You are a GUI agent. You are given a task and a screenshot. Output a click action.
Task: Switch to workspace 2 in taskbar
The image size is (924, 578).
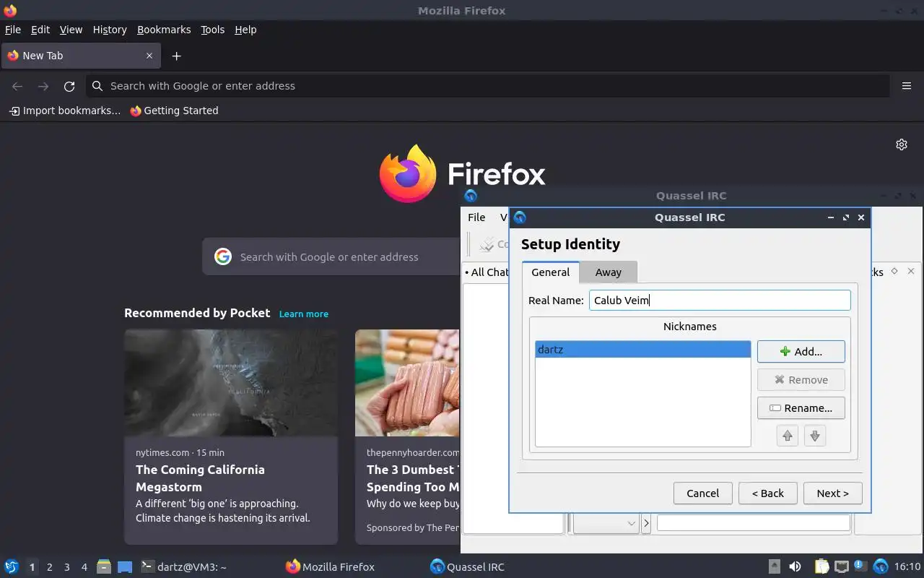(x=50, y=567)
